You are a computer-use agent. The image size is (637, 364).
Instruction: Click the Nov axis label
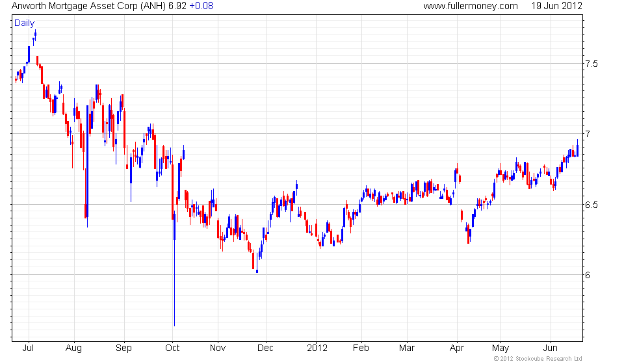218,348
